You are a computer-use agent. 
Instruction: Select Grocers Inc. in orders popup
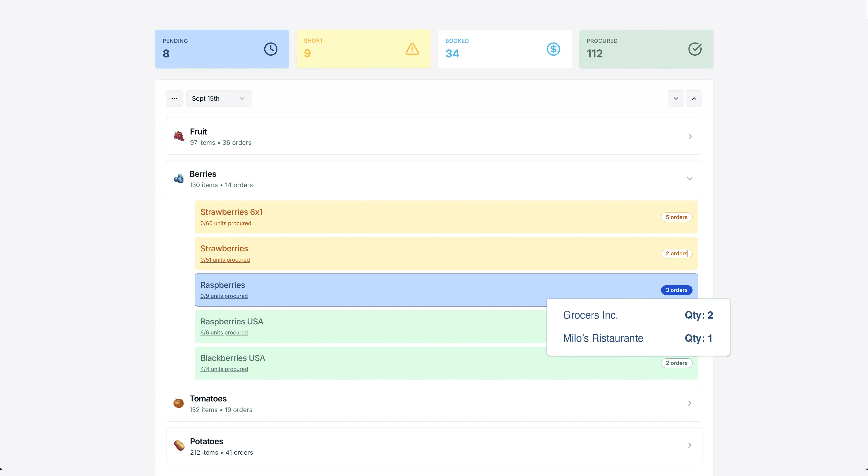590,315
